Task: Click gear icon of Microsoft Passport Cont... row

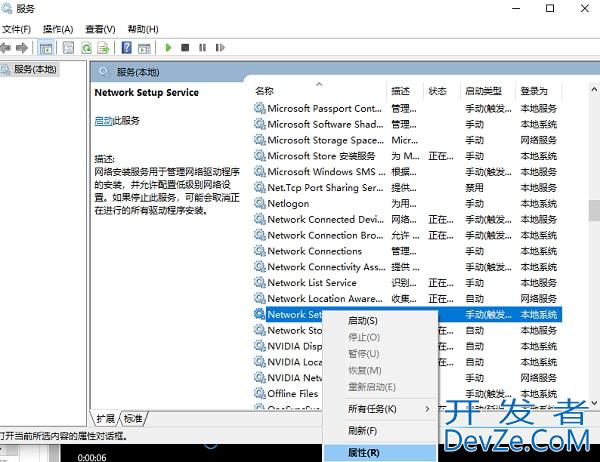Action: (260, 108)
